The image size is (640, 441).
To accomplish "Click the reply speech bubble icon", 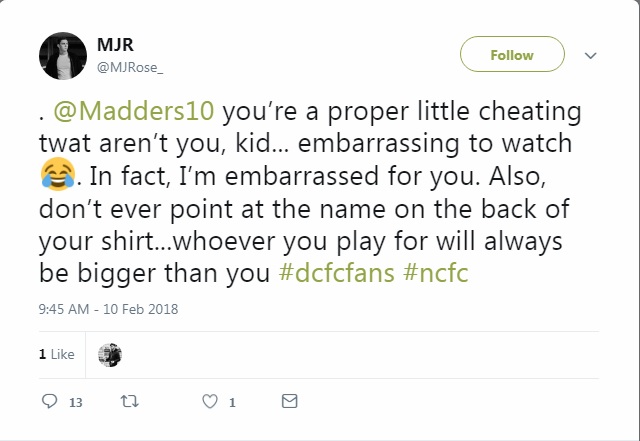I will (x=50, y=402).
